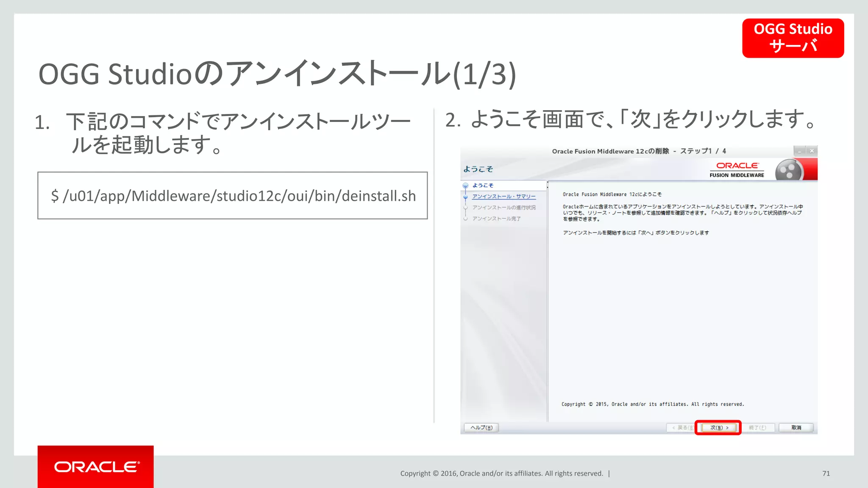
Task: Click the ようこそ step bullet icon
Action: click(x=465, y=186)
